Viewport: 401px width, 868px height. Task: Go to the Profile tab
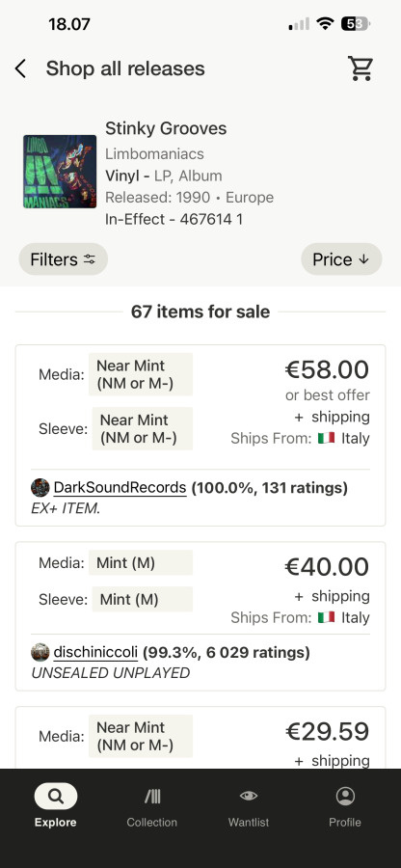tap(345, 805)
